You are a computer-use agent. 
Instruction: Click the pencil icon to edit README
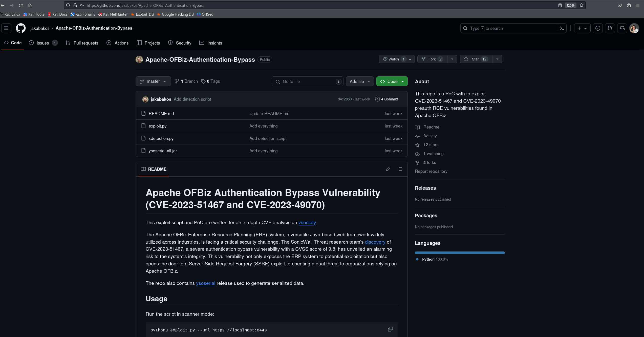tap(388, 169)
